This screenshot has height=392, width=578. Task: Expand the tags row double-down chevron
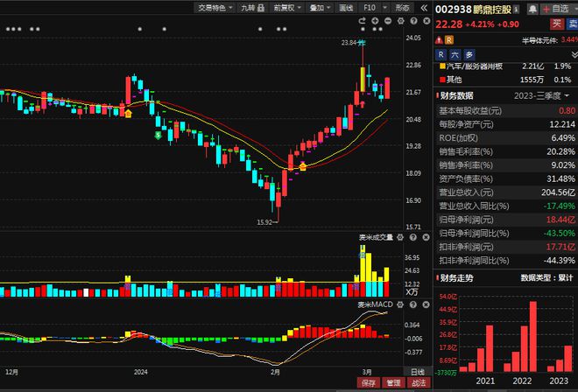(574, 55)
